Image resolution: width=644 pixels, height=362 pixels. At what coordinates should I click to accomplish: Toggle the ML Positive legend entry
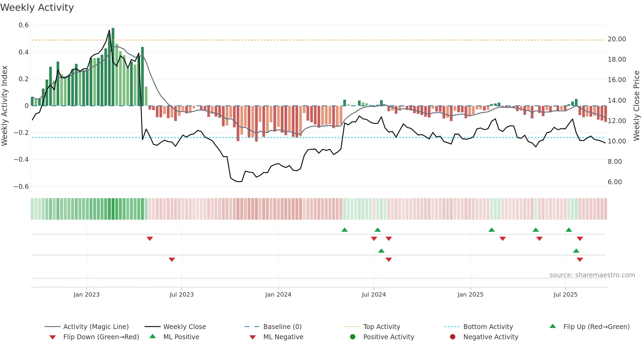click(174, 337)
